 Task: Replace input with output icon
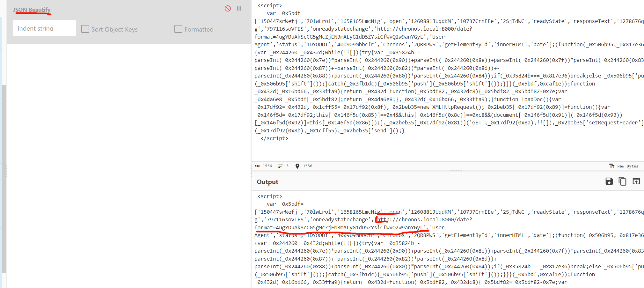tap(636, 181)
